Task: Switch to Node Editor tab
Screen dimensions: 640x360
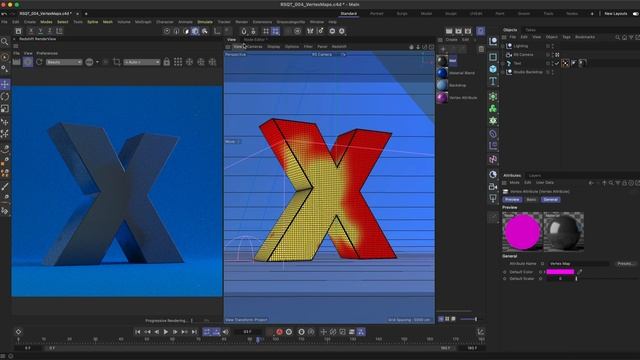Action: pos(255,40)
